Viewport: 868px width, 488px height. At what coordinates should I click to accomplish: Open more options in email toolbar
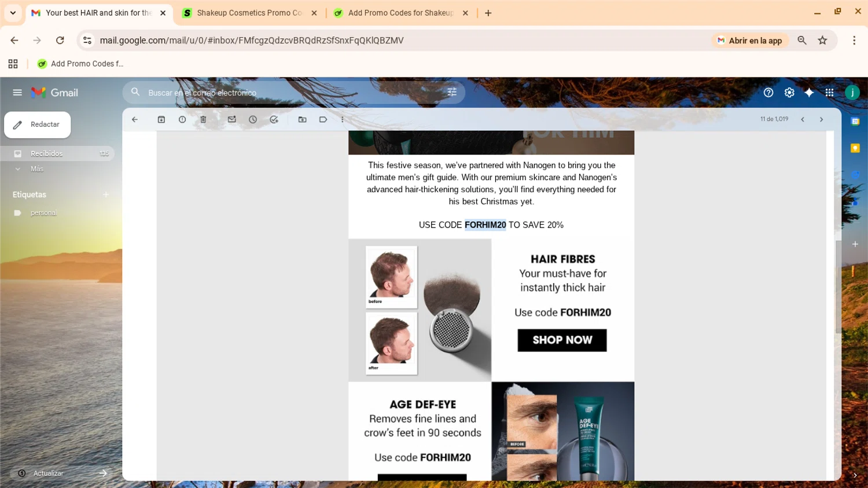pyautogui.click(x=343, y=119)
